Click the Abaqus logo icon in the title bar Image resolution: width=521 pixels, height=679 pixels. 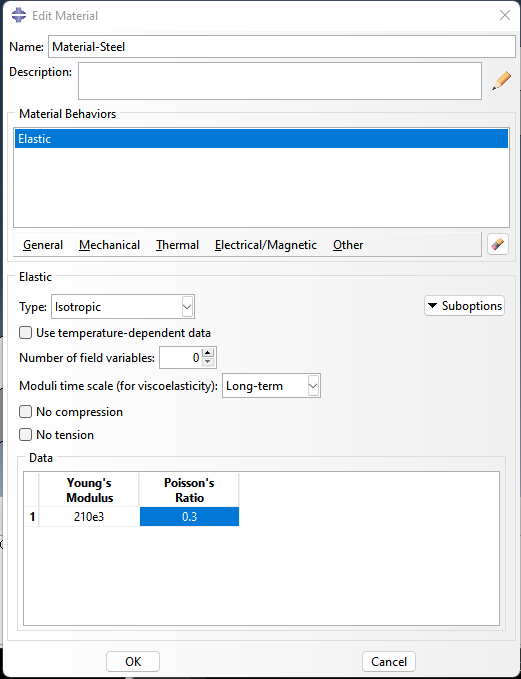(x=19, y=16)
